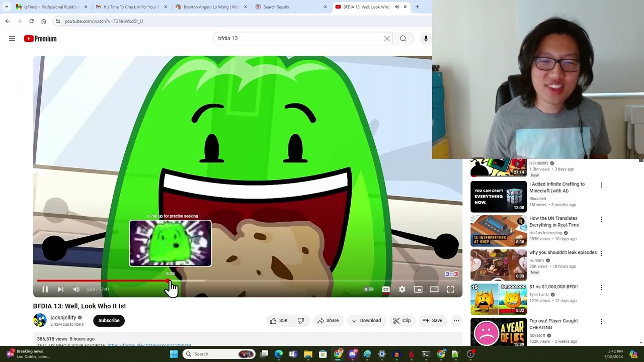Enable miniplayer mode icon
This screenshot has width=644, height=362.
click(x=418, y=289)
